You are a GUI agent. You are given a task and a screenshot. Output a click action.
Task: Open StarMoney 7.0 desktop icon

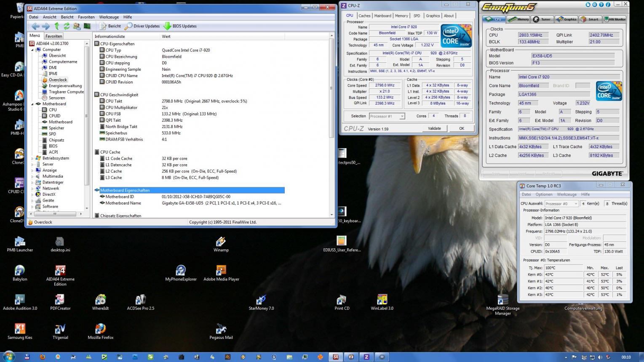coord(261,302)
